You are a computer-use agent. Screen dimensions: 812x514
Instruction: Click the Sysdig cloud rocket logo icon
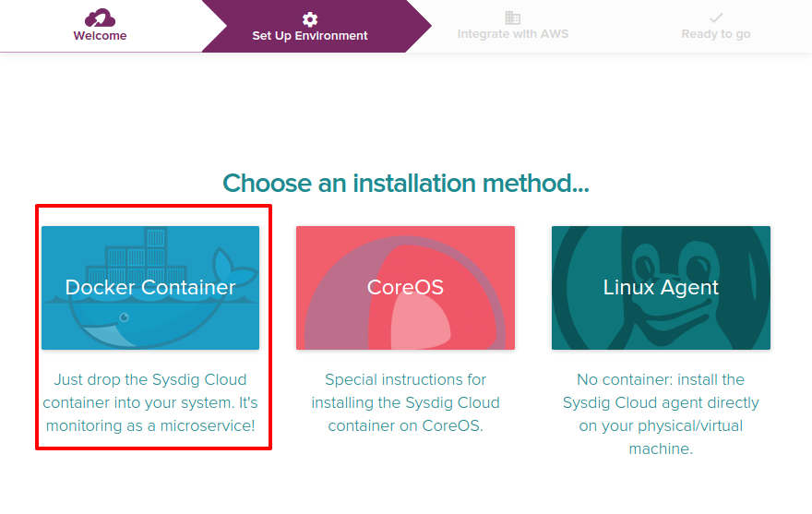[100, 18]
